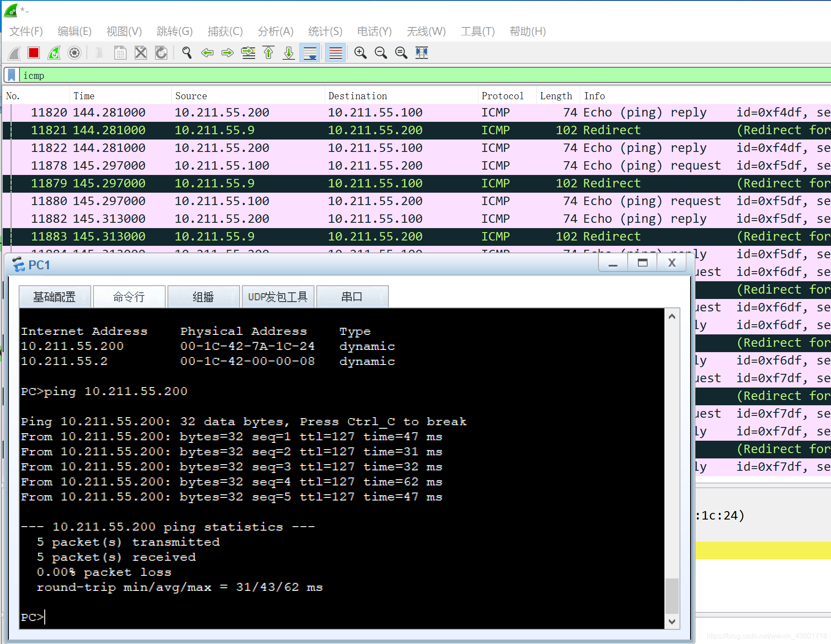This screenshot has width=831, height=644.
Task: Open the 无线(W) menu
Action: [x=426, y=31]
